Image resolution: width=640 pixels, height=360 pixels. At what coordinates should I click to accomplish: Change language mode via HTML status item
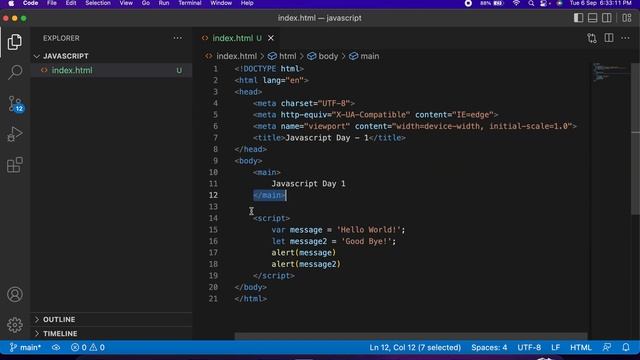tap(580, 347)
